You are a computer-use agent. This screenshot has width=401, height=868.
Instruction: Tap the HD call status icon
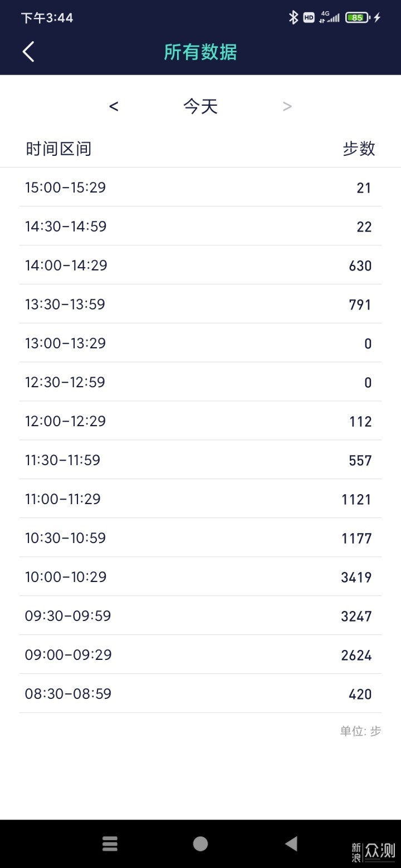click(x=309, y=18)
